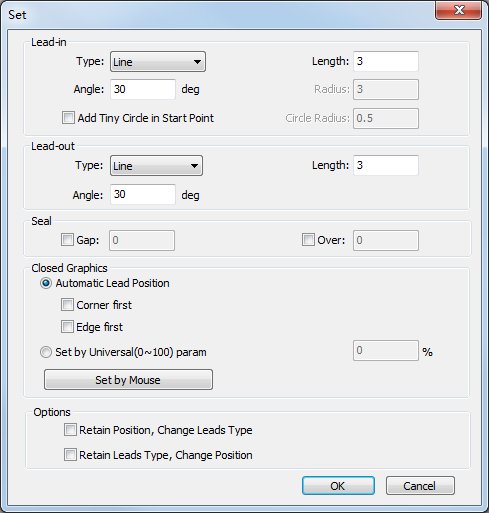Image resolution: width=489 pixels, height=513 pixels.
Task: Click the Cancel button
Action: pos(420,486)
